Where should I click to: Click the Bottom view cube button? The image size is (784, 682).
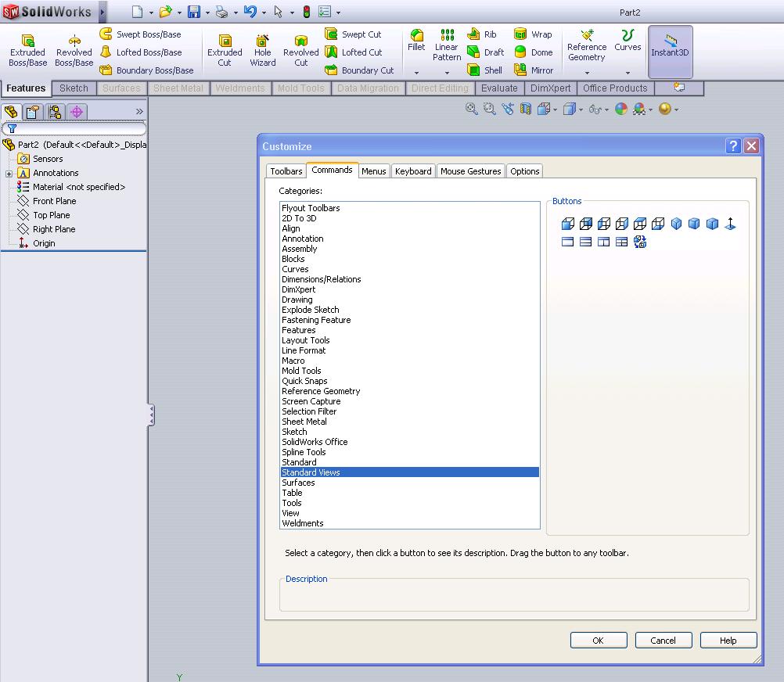658,224
